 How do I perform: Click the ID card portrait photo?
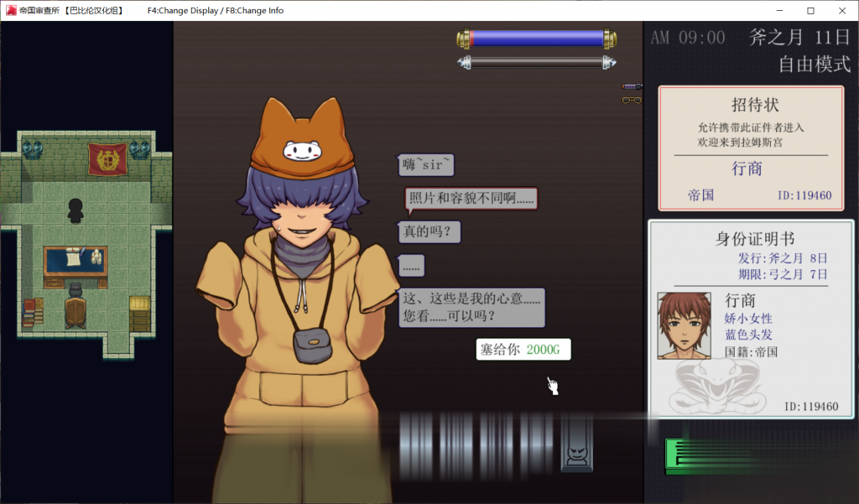tap(684, 325)
